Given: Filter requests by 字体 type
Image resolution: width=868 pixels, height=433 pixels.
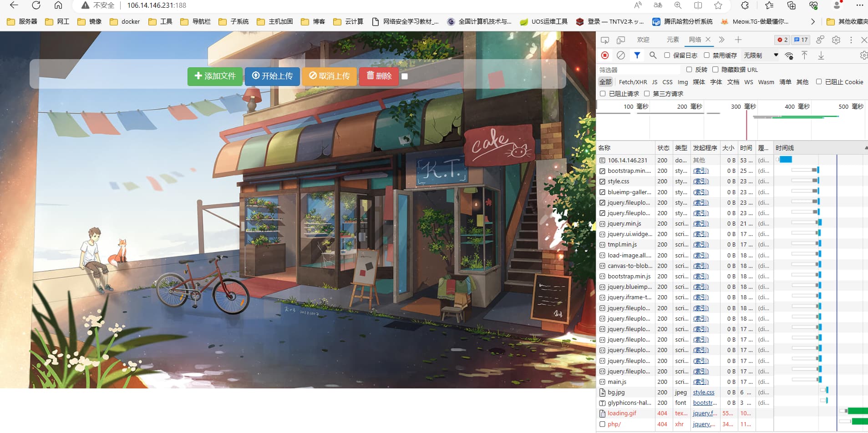Looking at the screenshot, I should pos(716,82).
